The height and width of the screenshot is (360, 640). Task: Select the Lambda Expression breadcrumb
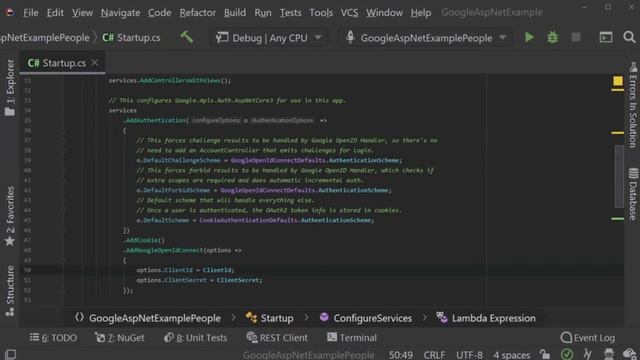(486, 318)
